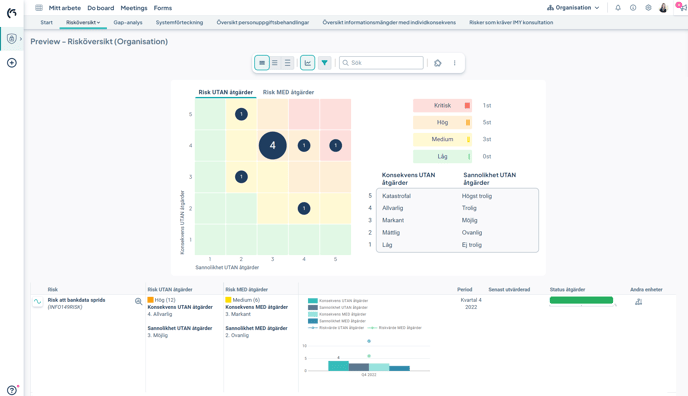Open Meetings in top navigation

134,8
